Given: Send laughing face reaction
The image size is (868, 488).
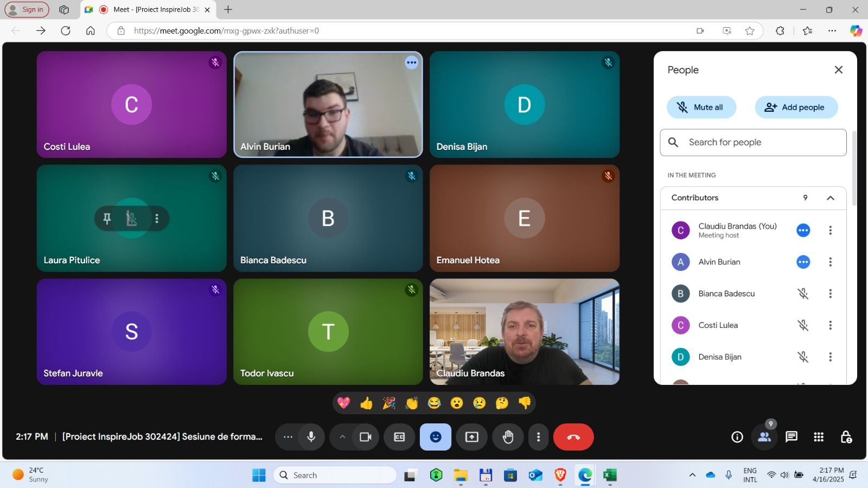Looking at the screenshot, I should 434,403.
